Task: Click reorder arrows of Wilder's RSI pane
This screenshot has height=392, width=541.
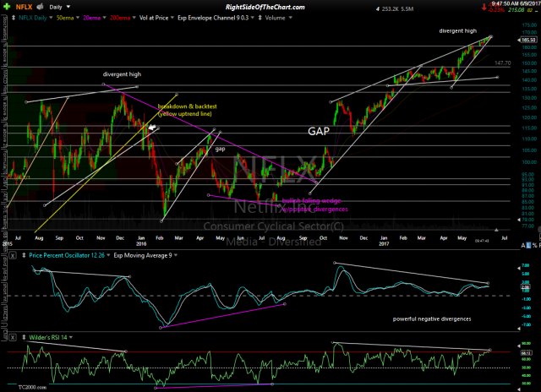Action: point(24,338)
